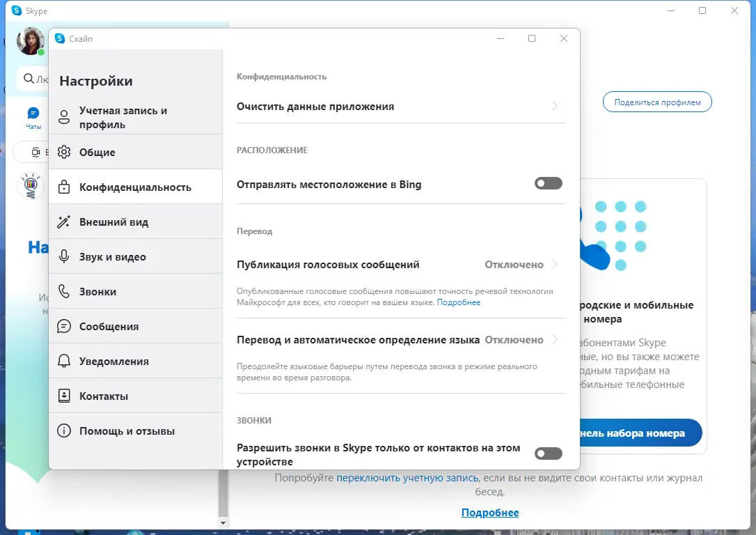Click the Звонки phone icon in sidebar
756x535 pixels.
pyautogui.click(x=65, y=290)
